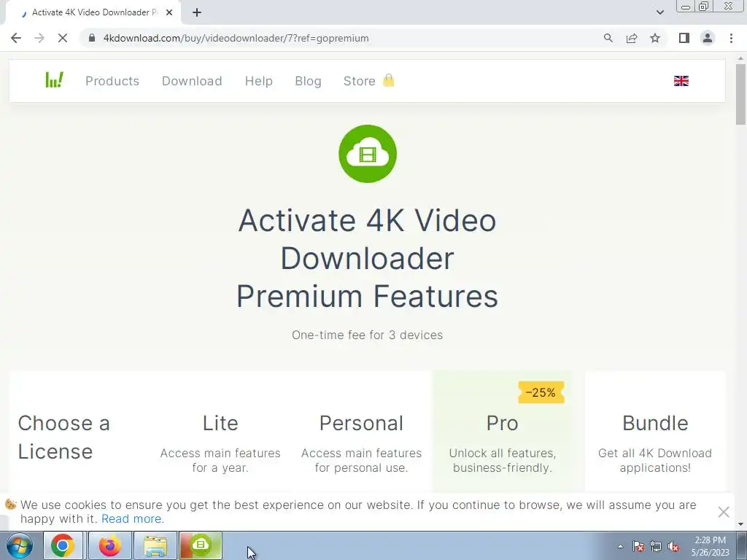This screenshot has width=747, height=560.
Task: Click the scrollbar down arrow
Action: 741,524
